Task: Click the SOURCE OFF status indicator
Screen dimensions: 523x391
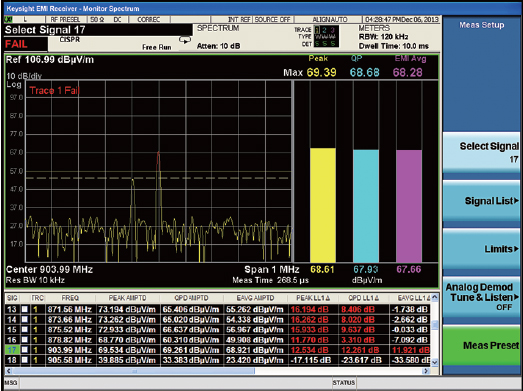Action: [x=273, y=20]
